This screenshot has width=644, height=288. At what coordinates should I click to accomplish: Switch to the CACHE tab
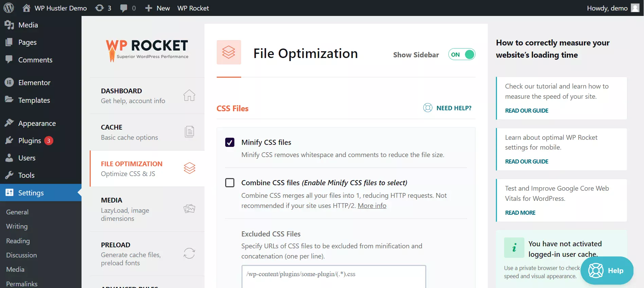pyautogui.click(x=147, y=132)
